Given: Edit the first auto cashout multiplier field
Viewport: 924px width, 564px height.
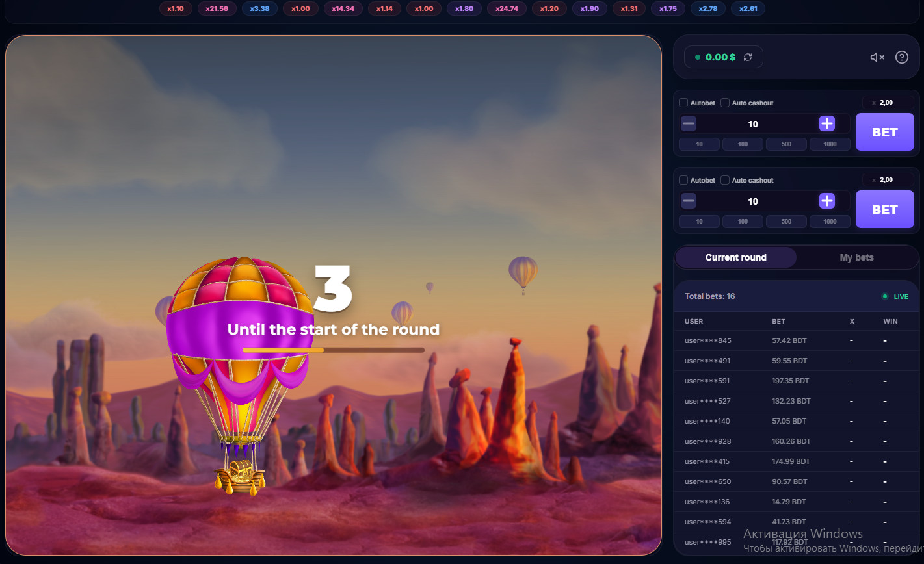Looking at the screenshot, I should pos(888,102).
